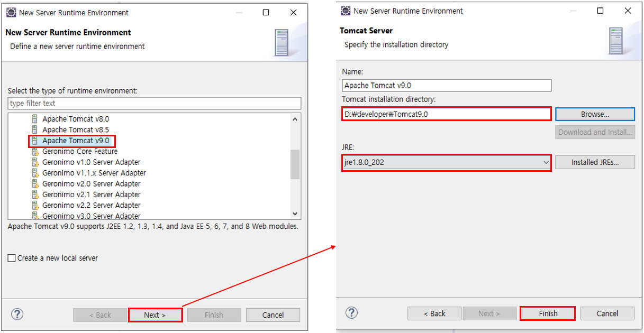Screen dimensions: 644x333
Task: Select Geronimo v2.0 Server Adapter
Action: point(92,184)
